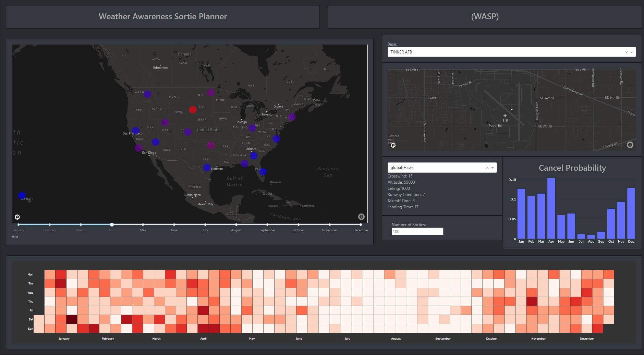The height and width of the screenshot is (355, 644).
Task: Select the base marker in southern Nevada
Action: click(156, 142)
